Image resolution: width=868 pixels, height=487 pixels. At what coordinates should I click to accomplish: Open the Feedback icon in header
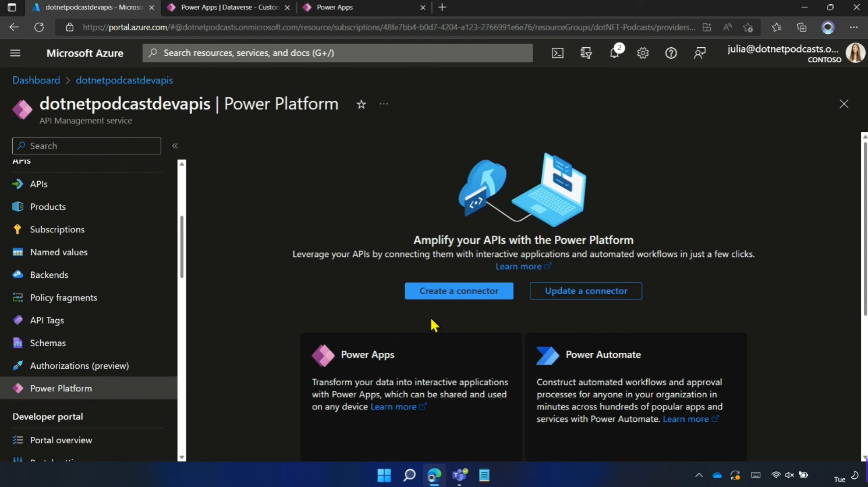point(700,53)
